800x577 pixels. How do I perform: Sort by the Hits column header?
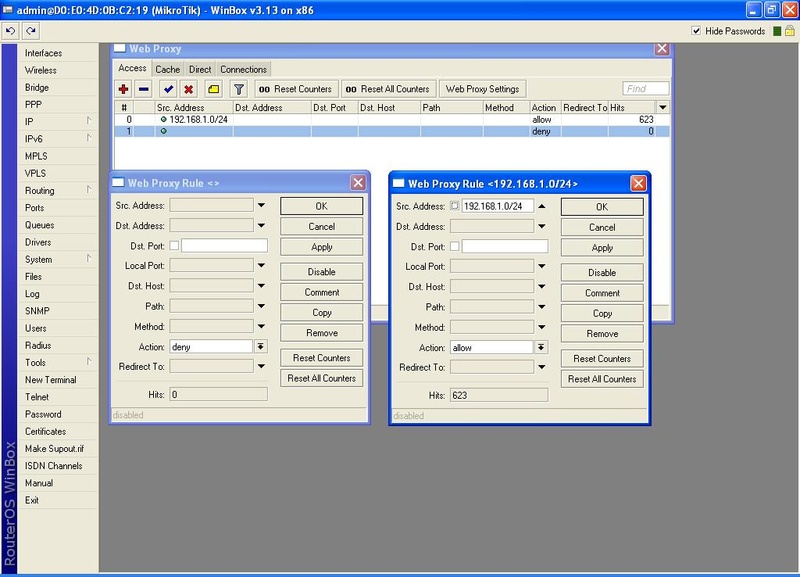(x=631, y=108)
